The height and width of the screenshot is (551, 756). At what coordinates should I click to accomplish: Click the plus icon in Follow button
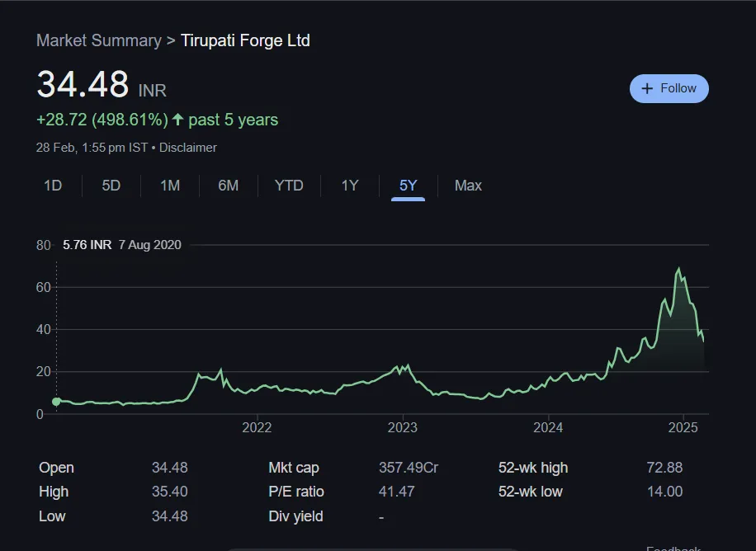(647, 89)
